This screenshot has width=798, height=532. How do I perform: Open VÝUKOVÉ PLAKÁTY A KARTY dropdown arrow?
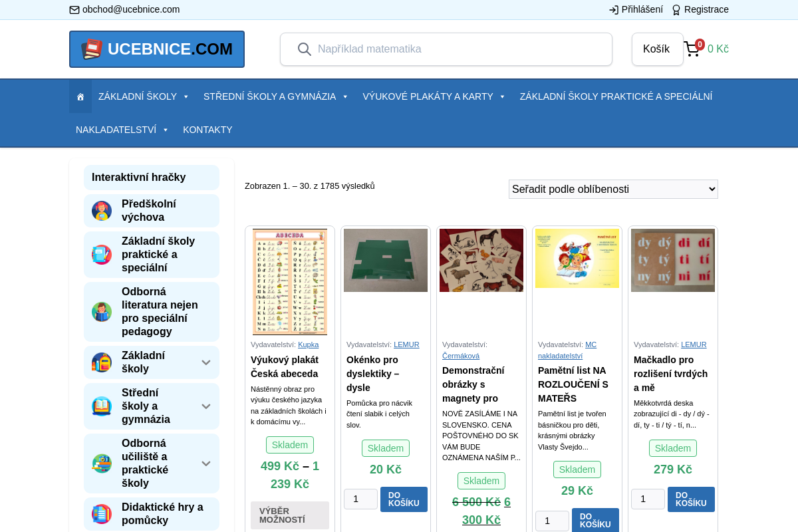503,97
